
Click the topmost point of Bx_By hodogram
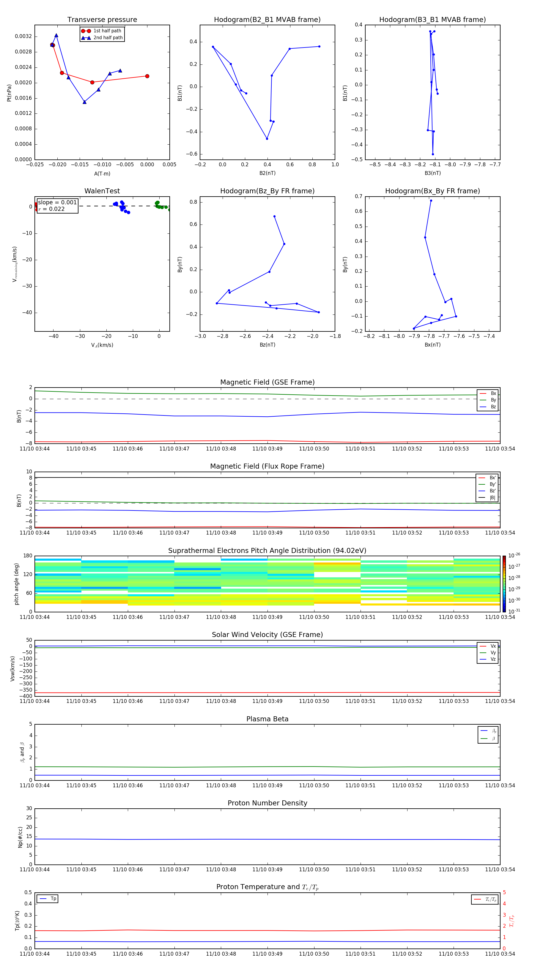coord(431,200)
